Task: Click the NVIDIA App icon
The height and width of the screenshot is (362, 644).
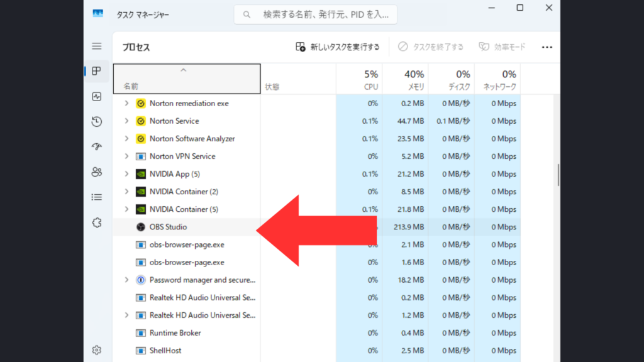Action: click(140, 174)
